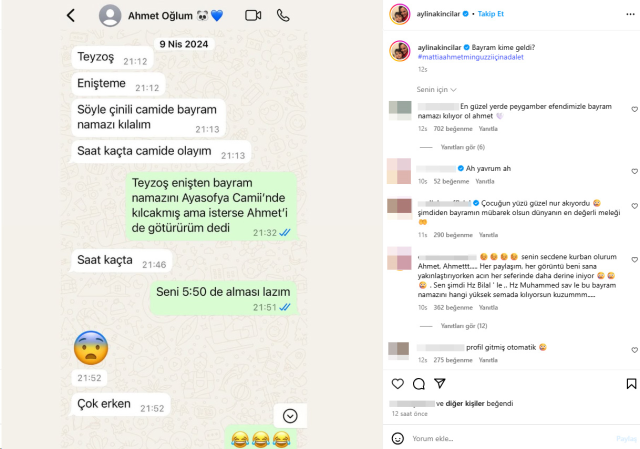Open comments via speech bubble icon
The width and height of the screenshot is (640, 449).
pyautogui.click(x=419, y=384)
